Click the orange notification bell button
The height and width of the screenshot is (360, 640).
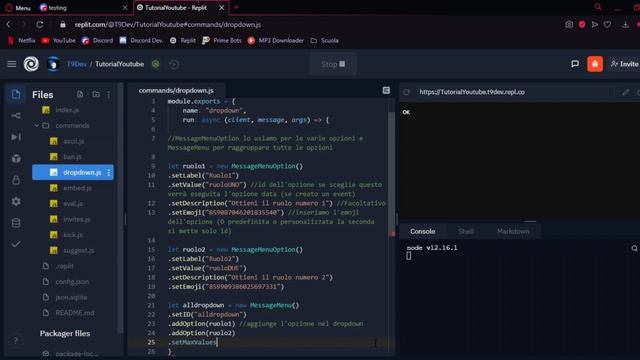(595, 64)
